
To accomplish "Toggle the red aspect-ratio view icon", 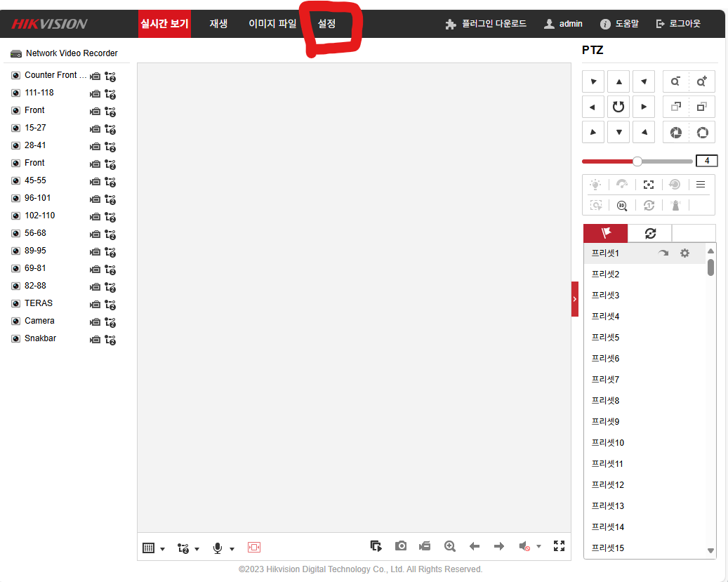I will pyautogui.click(x=254, y=548).
